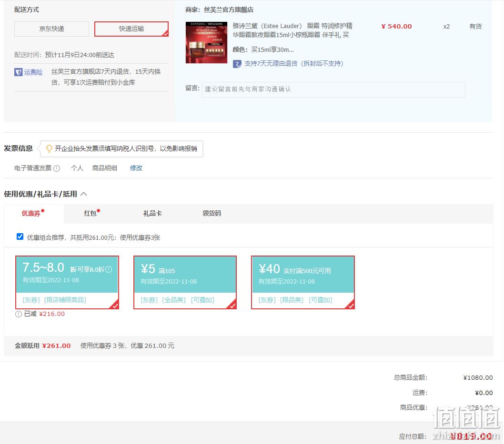504x444 pixels.
Task: Deselect the ¥40 实付满500元 coupon card
Action: point(303,283)
